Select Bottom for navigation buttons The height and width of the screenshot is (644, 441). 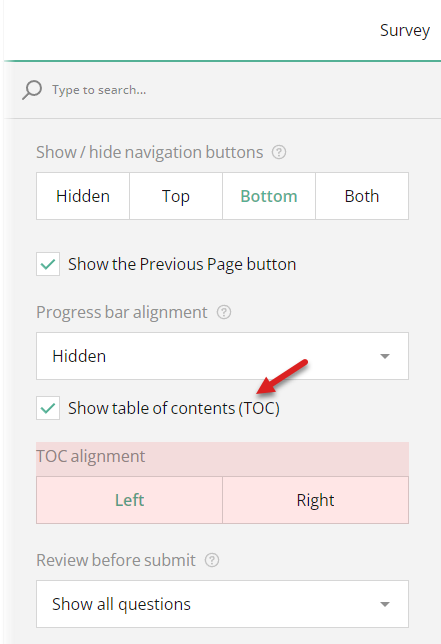tap(269, 196)
